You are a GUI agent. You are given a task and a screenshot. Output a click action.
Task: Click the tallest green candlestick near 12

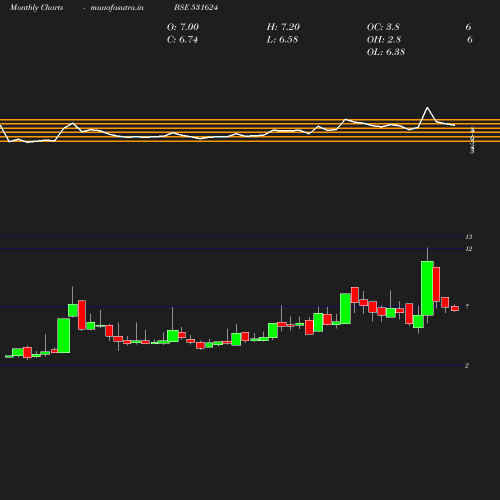(x=427, y=288)
